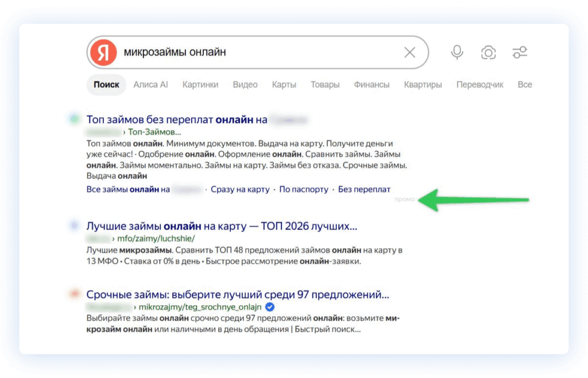Viewport: 588px width, 378px height.
Task: Expand the Все services tab
Action: tap(525, 85)
